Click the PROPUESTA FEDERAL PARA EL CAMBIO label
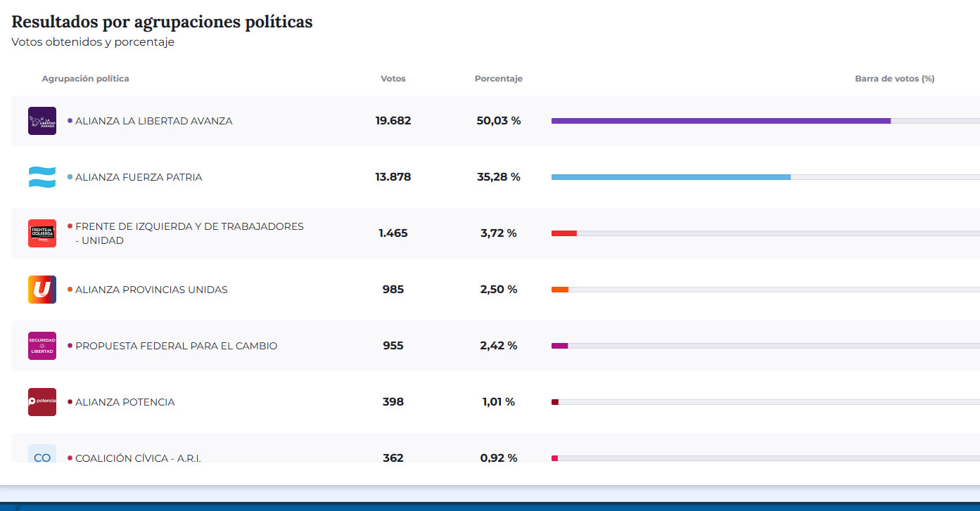980x511 pixels. click(176, 346)
